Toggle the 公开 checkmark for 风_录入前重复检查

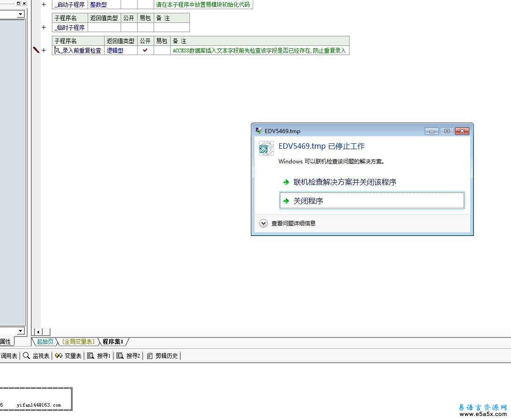pos(145,50)
